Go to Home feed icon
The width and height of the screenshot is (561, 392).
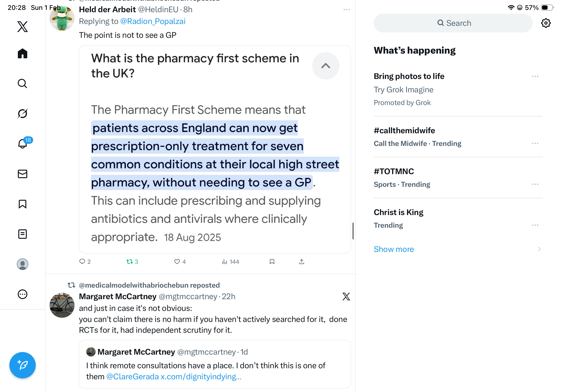[x=23, y=54]
